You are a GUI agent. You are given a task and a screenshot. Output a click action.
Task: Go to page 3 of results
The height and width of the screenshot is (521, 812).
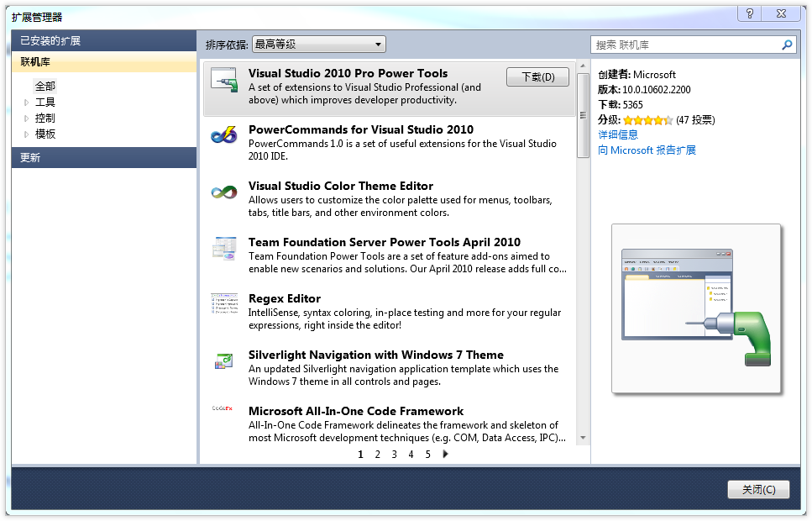click(394, 455)
